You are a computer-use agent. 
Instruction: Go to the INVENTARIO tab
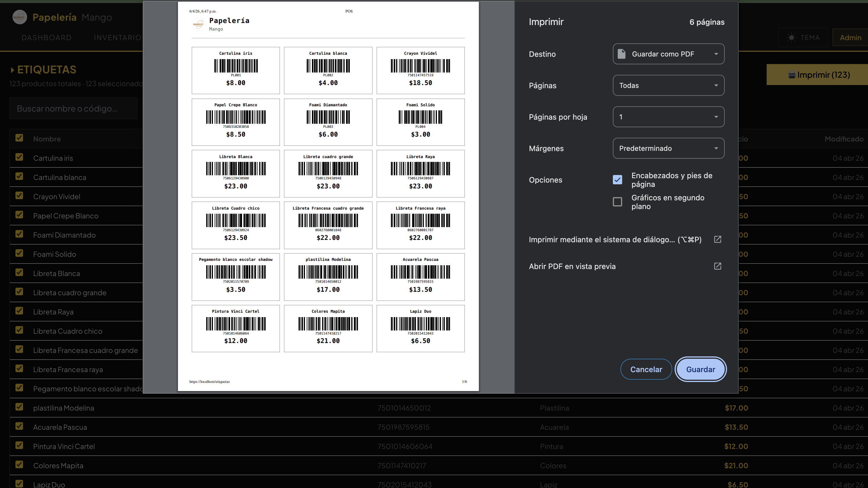tap(118, 38)
